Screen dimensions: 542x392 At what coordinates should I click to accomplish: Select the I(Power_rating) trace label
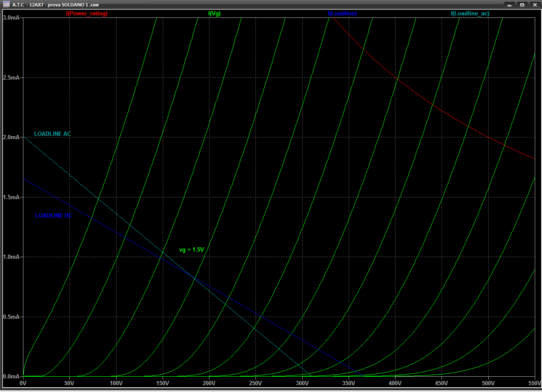(87, 14)
